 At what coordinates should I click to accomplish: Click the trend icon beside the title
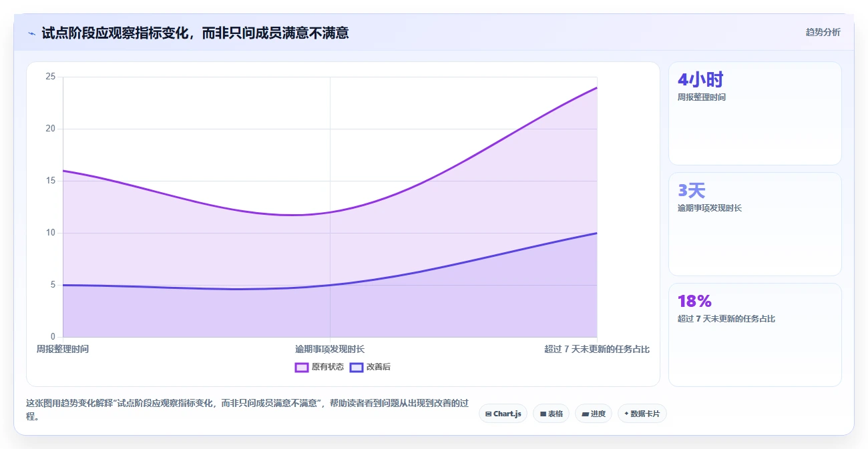tap(31, 33)
